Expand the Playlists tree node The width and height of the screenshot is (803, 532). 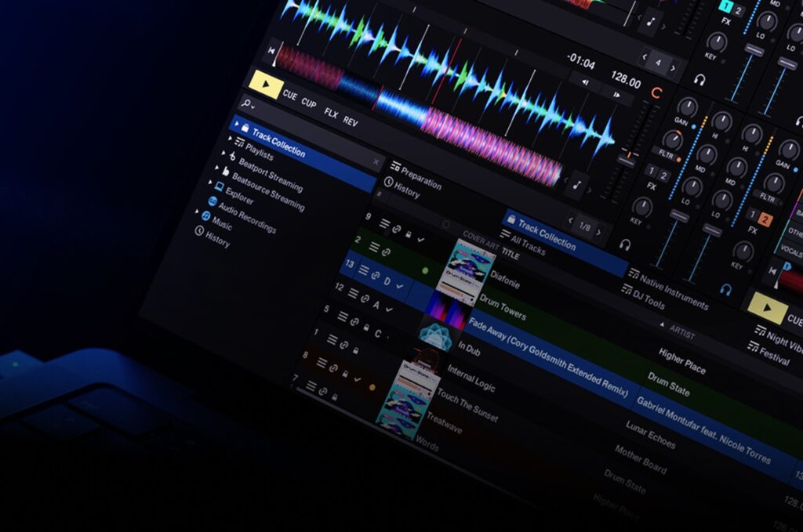231,139
